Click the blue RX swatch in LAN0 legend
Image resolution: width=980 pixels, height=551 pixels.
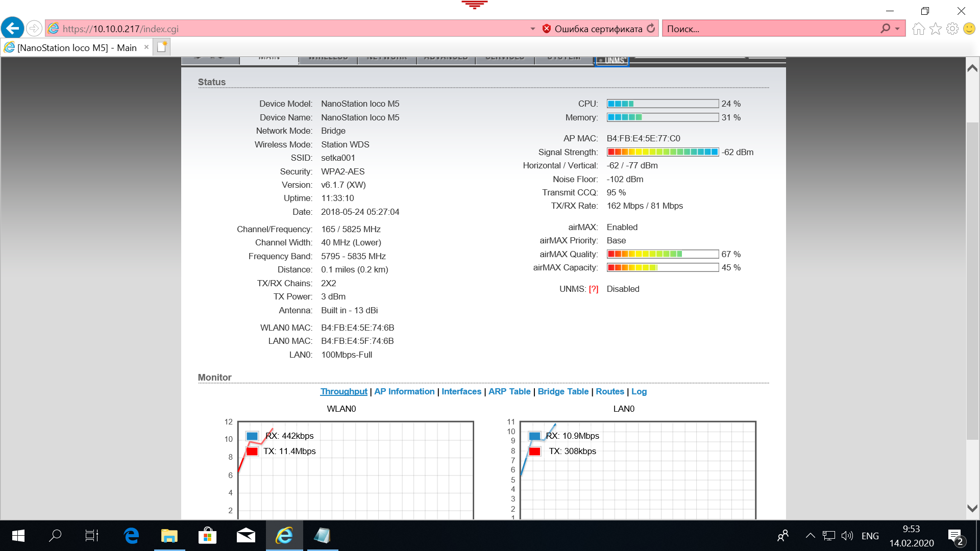click(x=534, y=436)
